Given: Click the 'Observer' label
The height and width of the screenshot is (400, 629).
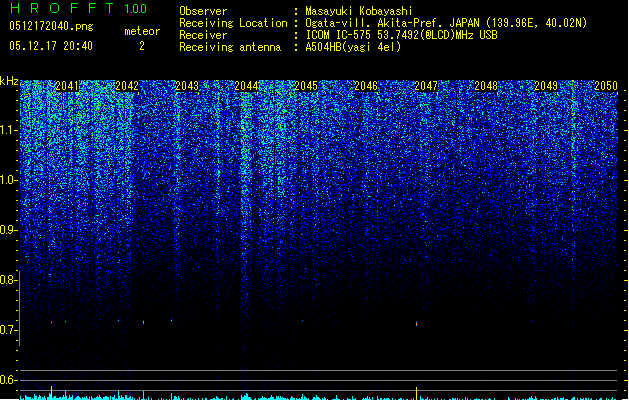Looking at the screenshot, I should coord(203,11).
